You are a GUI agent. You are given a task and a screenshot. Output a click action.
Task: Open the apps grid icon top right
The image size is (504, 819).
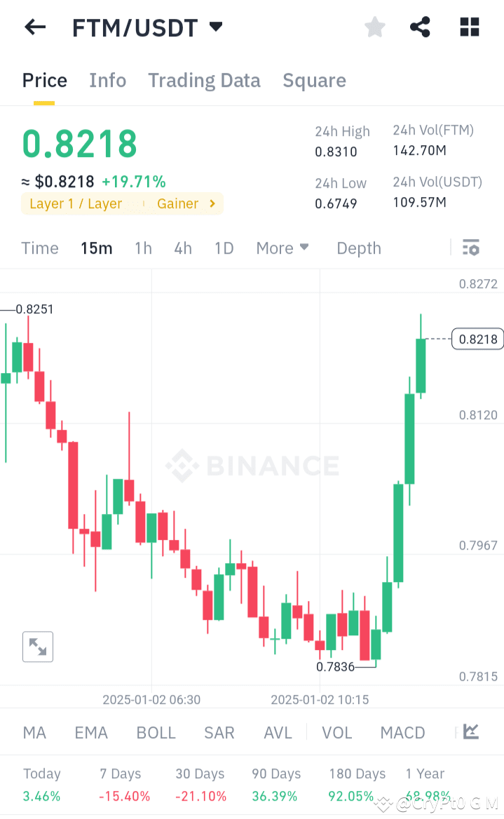point(468,27)
